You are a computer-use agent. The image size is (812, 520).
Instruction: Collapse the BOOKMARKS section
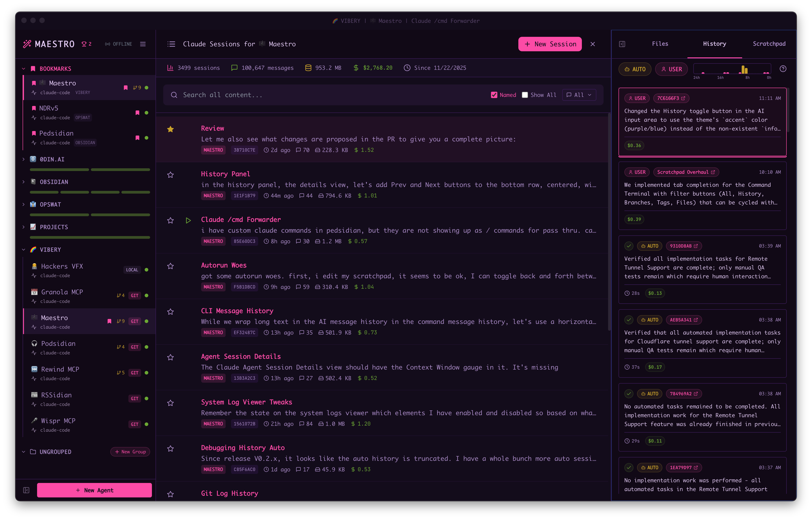pos(23,68)
